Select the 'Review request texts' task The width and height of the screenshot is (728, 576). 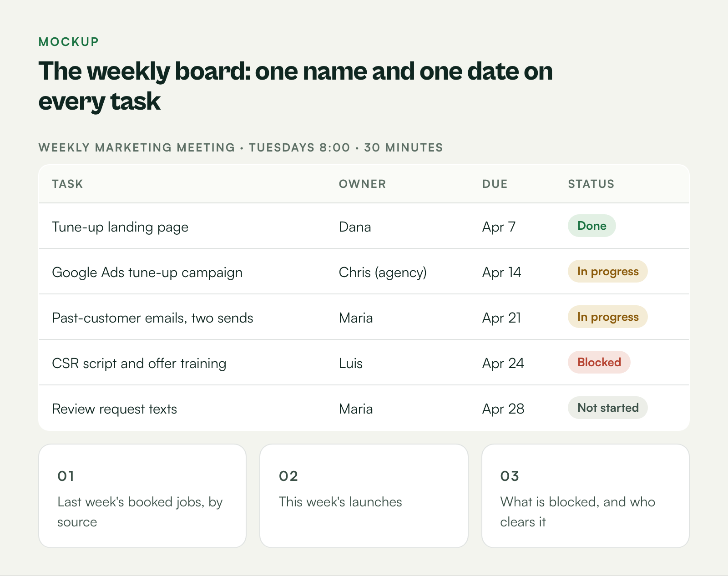115,409
